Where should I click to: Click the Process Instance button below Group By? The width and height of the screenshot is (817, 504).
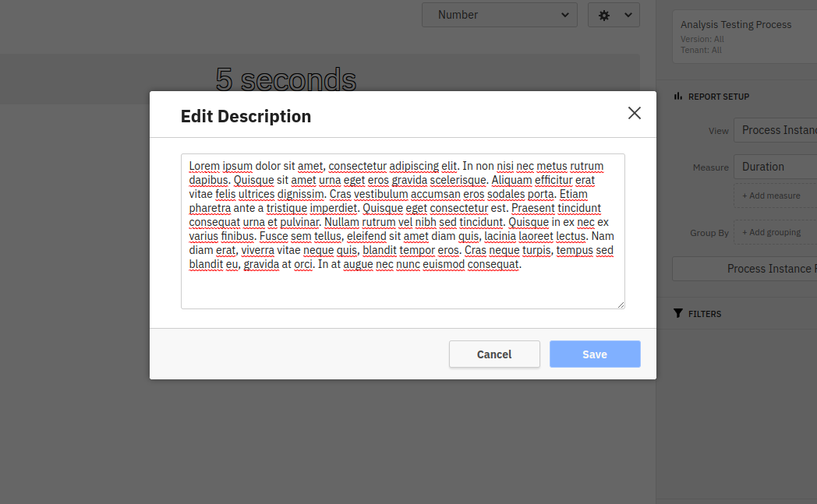pyautogui.click(x=744, y=269)
